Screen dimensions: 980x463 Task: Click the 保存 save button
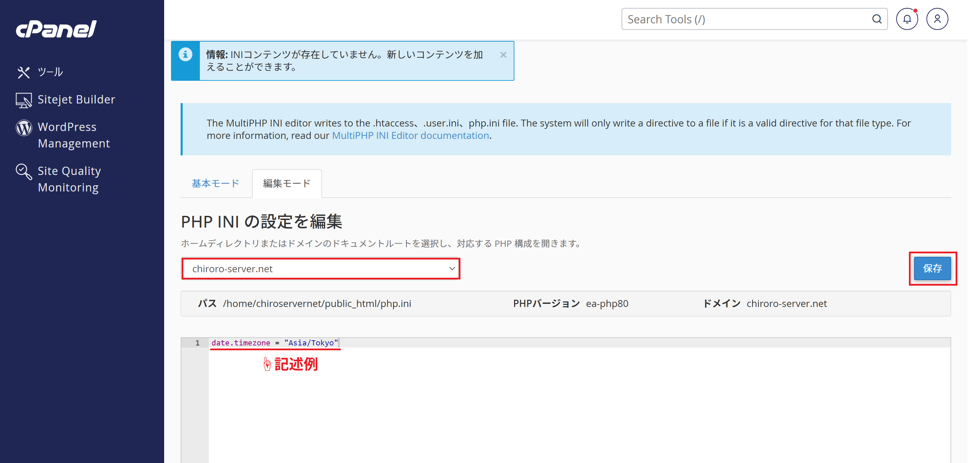point(933,268)
